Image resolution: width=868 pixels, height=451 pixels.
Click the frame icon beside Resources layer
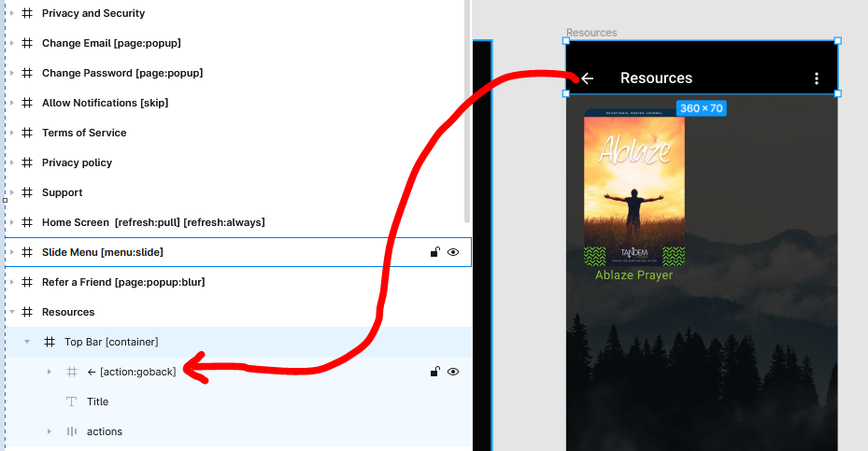coord(27,312)
